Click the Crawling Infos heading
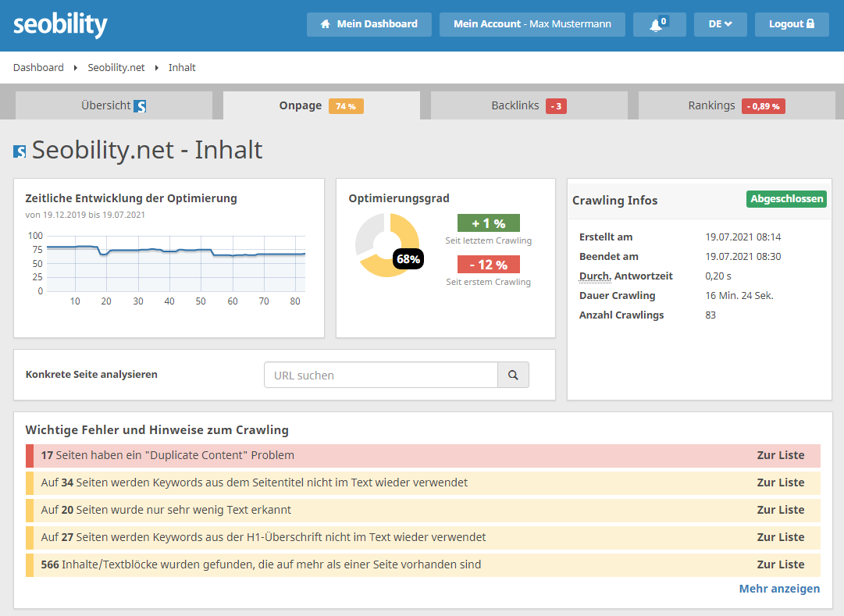The width and height of the screenshot is (844, 616). tap(614, 201)
